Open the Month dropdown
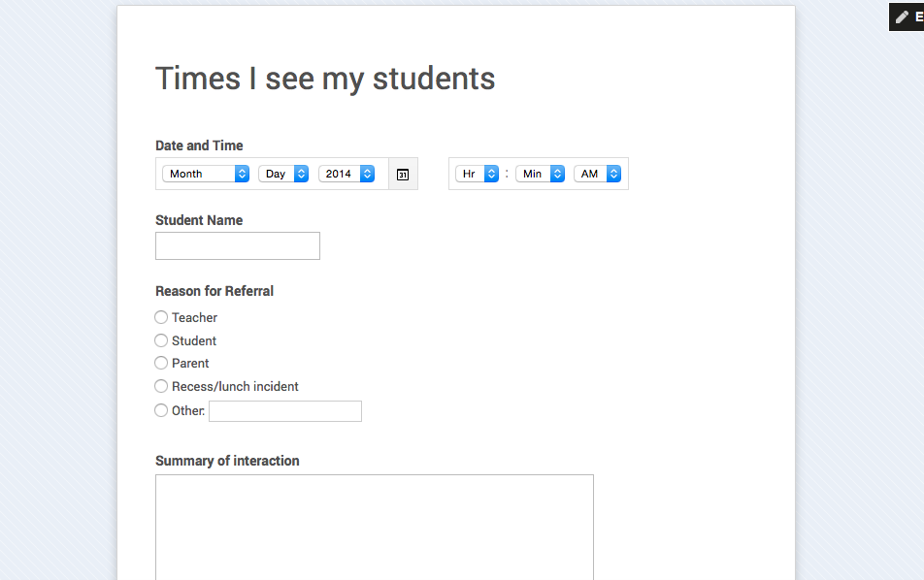This screenshot has height=580, width=924. pyautogui.click(x=206, y=174)
